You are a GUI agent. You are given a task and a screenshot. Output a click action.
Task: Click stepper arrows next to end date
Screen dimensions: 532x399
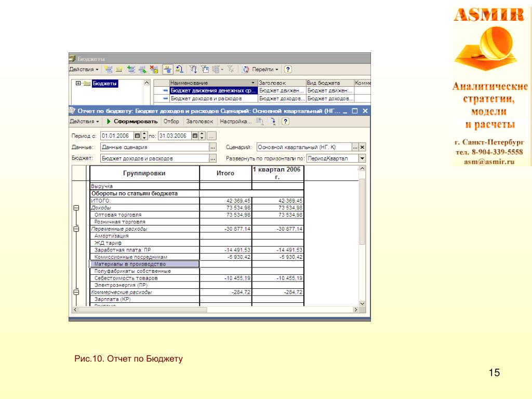202,136
